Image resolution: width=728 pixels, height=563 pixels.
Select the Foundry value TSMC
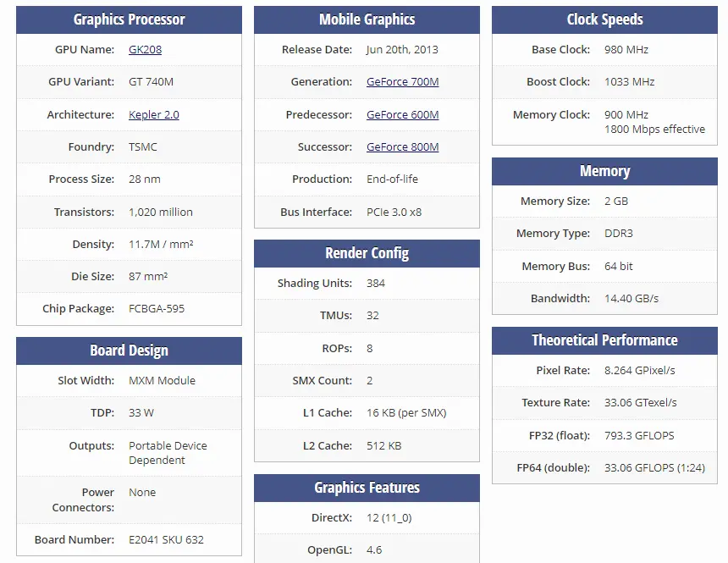point(143,146)
